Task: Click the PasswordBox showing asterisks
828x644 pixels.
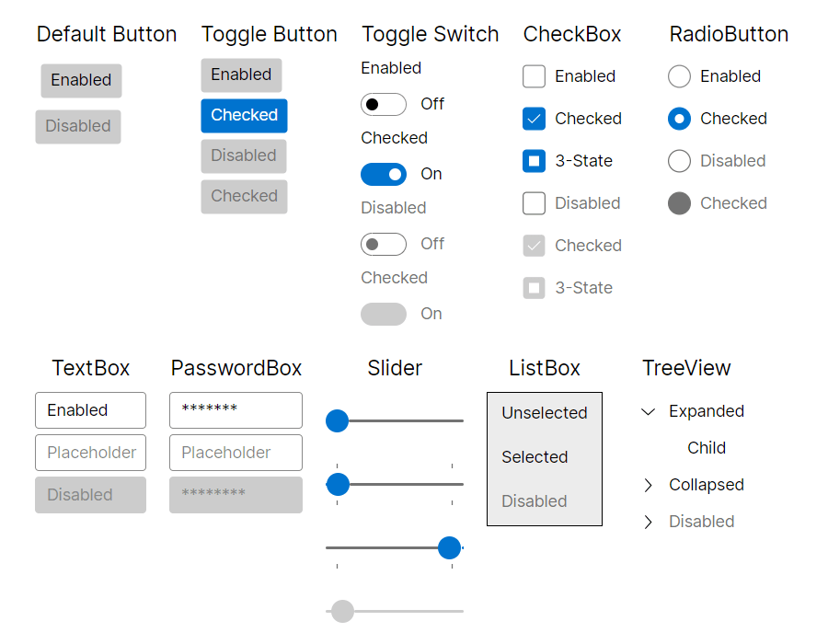Action: [x=236, y=410]
